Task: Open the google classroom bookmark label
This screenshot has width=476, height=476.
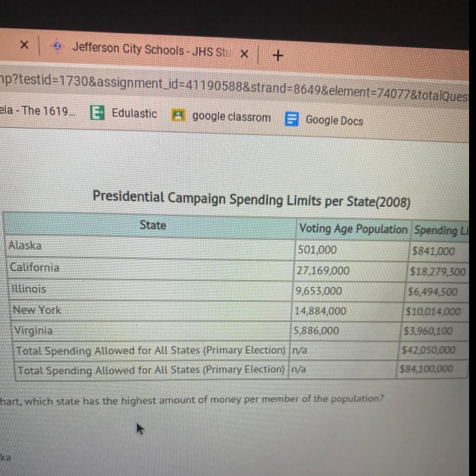Action: point(231,117)
